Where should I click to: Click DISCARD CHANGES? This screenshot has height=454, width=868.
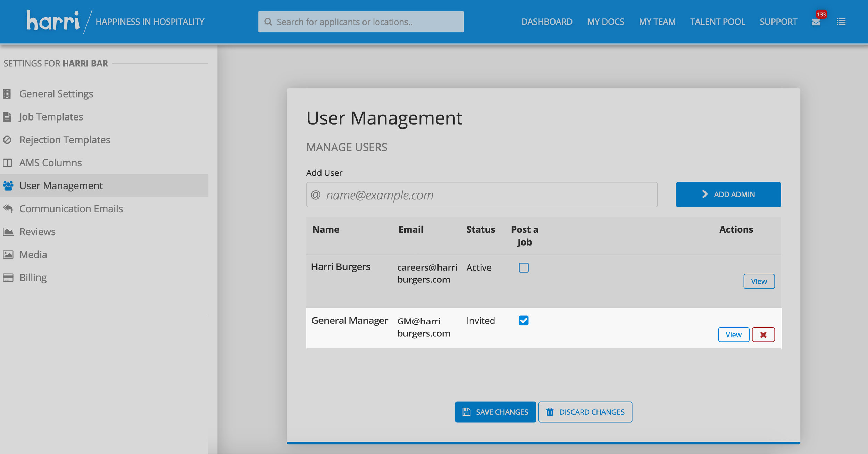(585, 412)
